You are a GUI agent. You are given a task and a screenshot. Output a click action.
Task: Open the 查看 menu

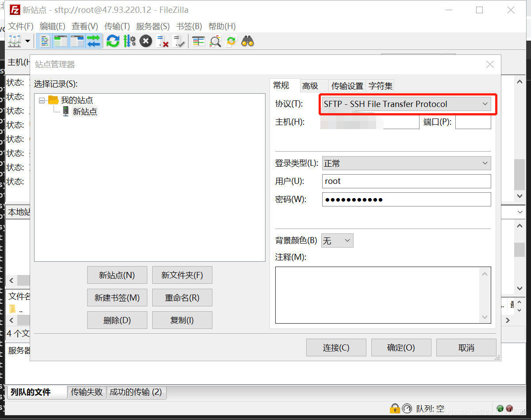pyautogui.click(x=85, y=27)
